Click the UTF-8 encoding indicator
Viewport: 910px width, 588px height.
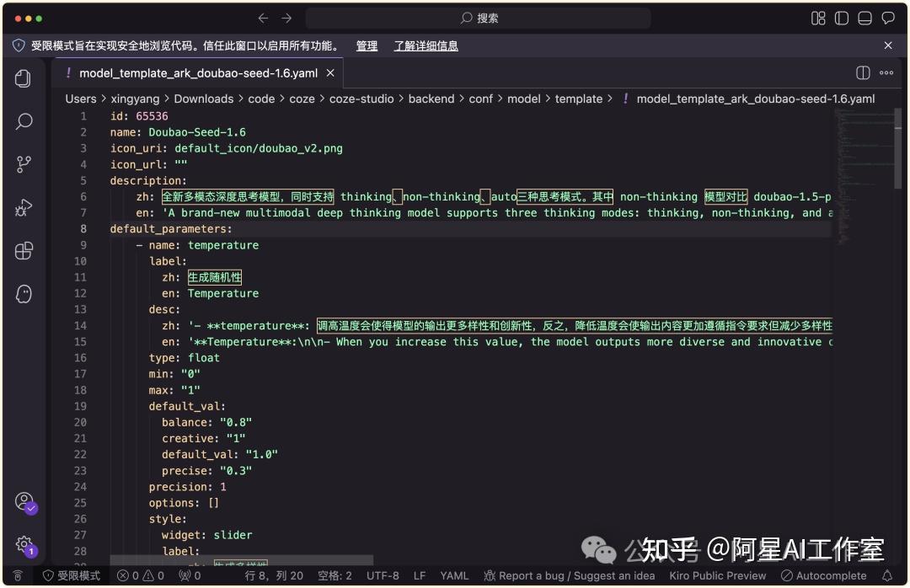[383, 575]
